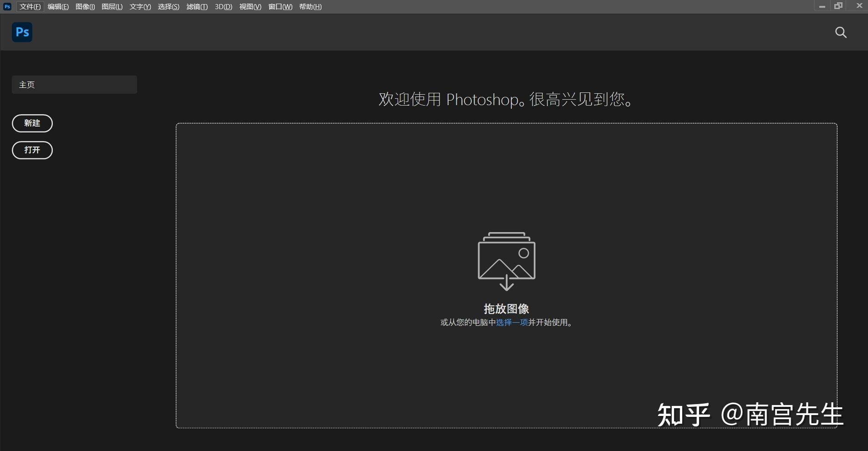
Task: Open the 3D menu
Action: click(x=223, y=6)
